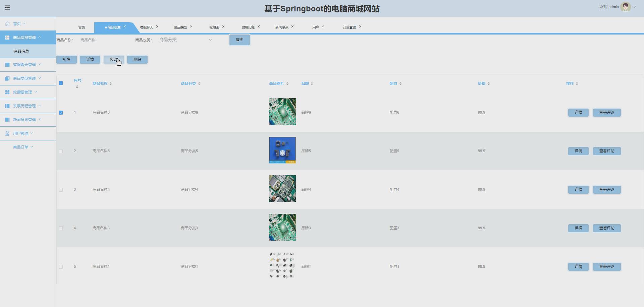Click the 商品信息管理 sidebar icon
Screen dimensions: 644x307
[7, 37]
